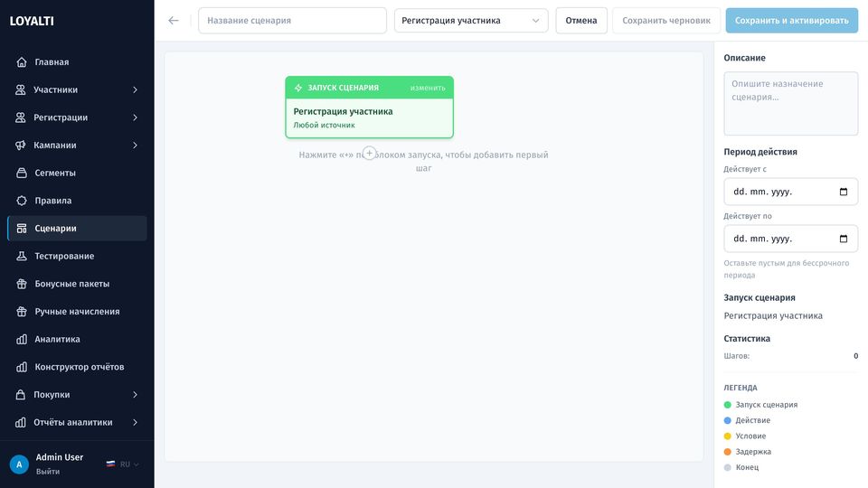
Task: Click yellow Условие legend dot
Action: 727,436
